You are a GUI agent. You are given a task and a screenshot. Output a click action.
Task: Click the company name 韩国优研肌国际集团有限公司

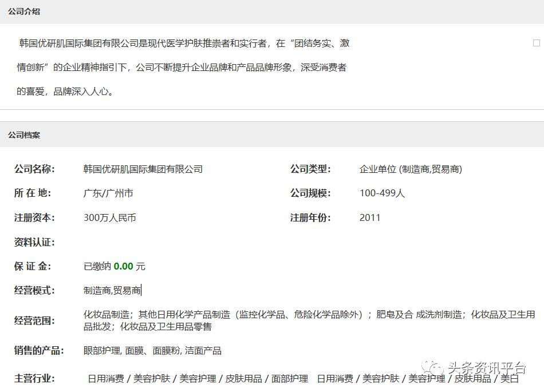click(142, 169)
